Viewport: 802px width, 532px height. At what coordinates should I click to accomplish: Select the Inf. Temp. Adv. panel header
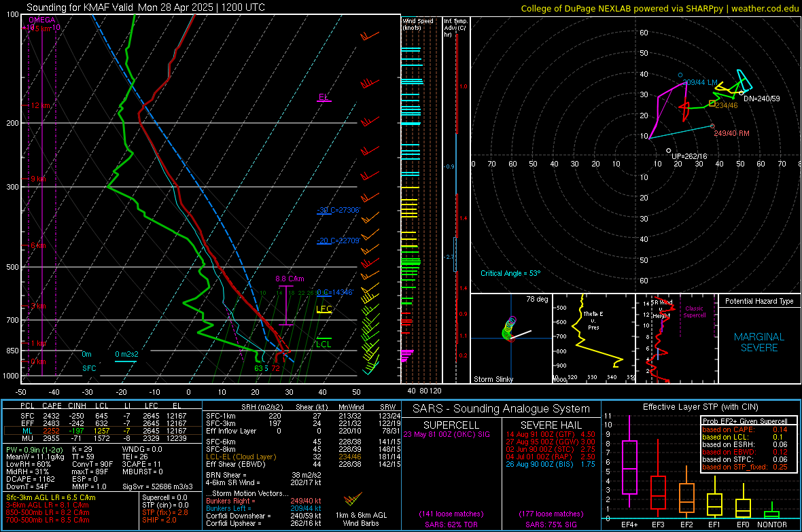[x=455, y=28]
